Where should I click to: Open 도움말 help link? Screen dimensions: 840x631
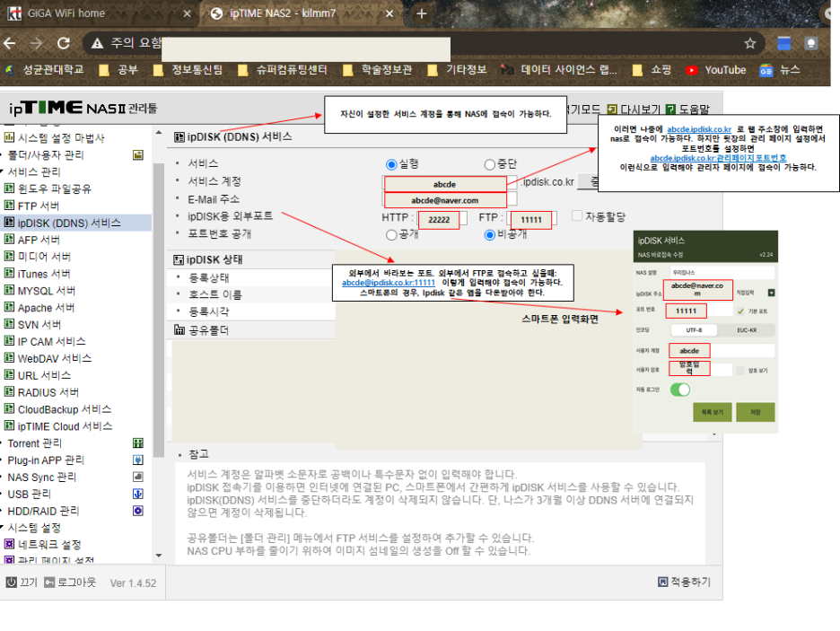(x=687, y=110)
